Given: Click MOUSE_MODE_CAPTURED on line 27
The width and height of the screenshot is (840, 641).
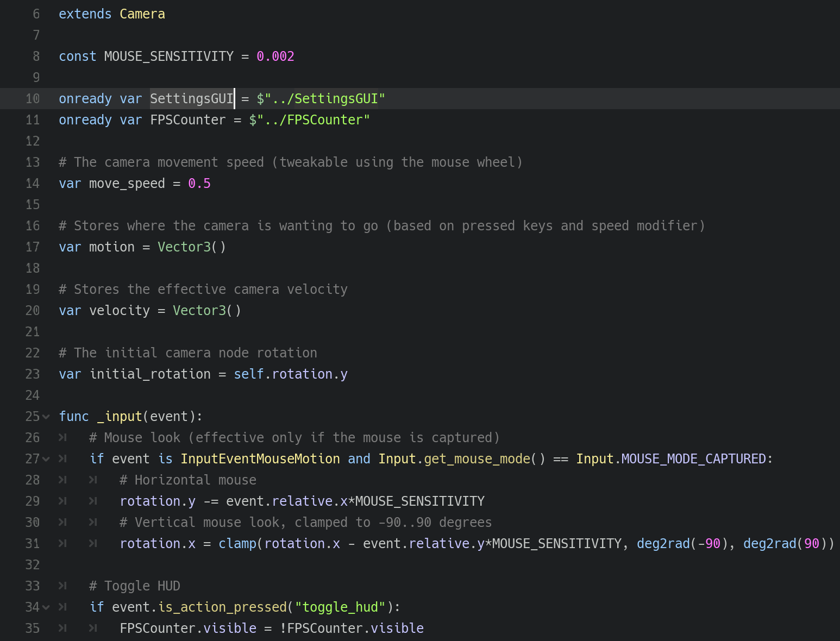Looking at the screenshot, I should pyautogui.click(x=694, y=459).
